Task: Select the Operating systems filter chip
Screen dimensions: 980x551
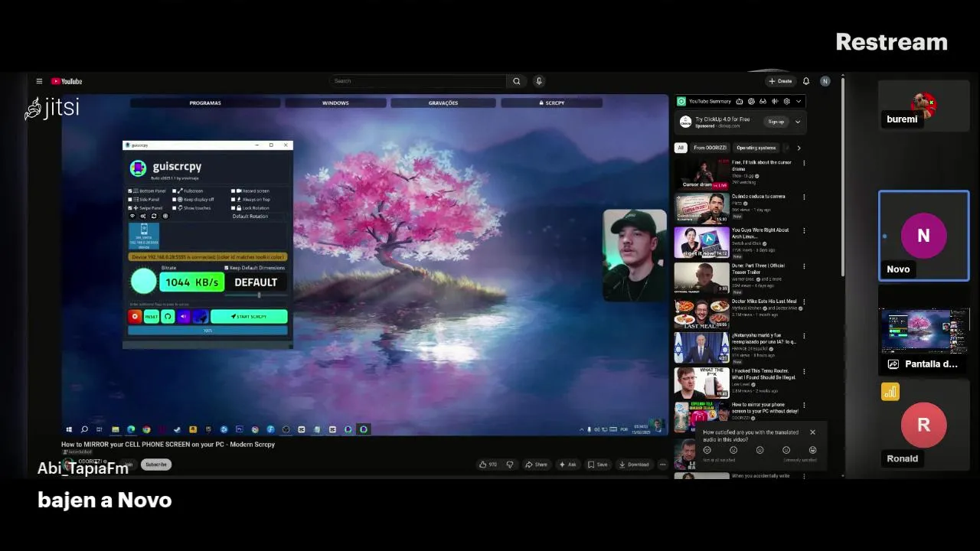Action: coord(756,148)
